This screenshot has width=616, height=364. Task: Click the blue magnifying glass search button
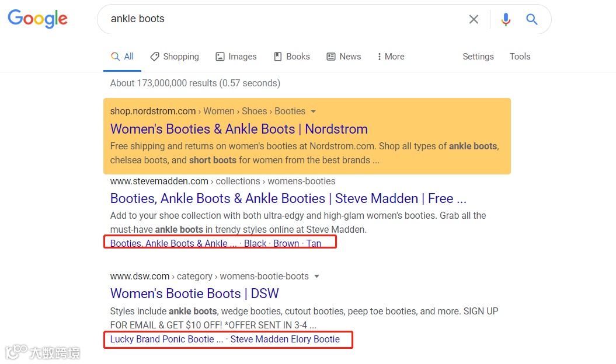532,19
